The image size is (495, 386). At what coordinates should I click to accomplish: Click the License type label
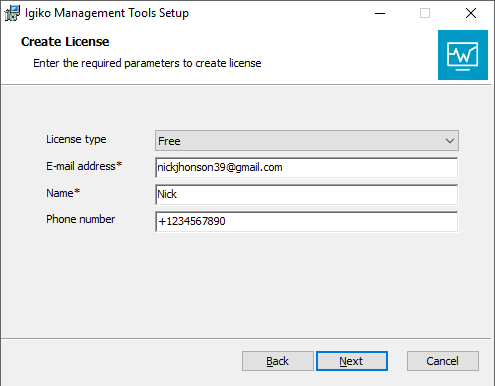[76, 139]
